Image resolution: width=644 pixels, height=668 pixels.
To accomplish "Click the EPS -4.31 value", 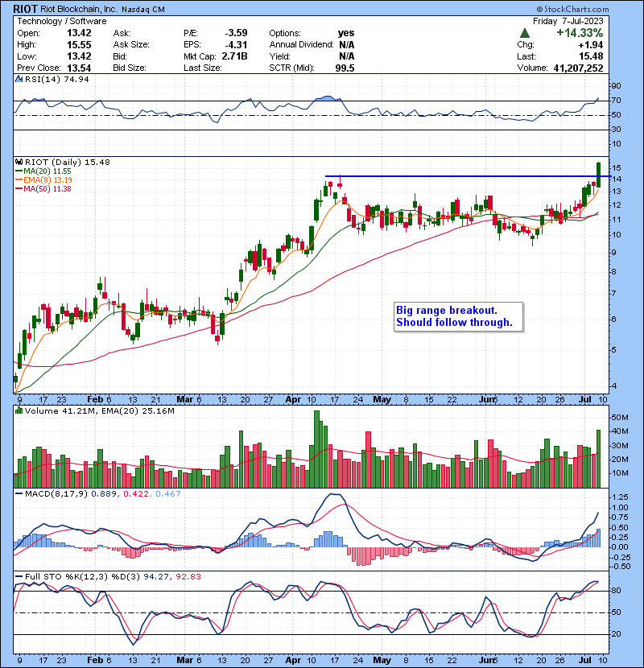I will [x=236, y=45].
